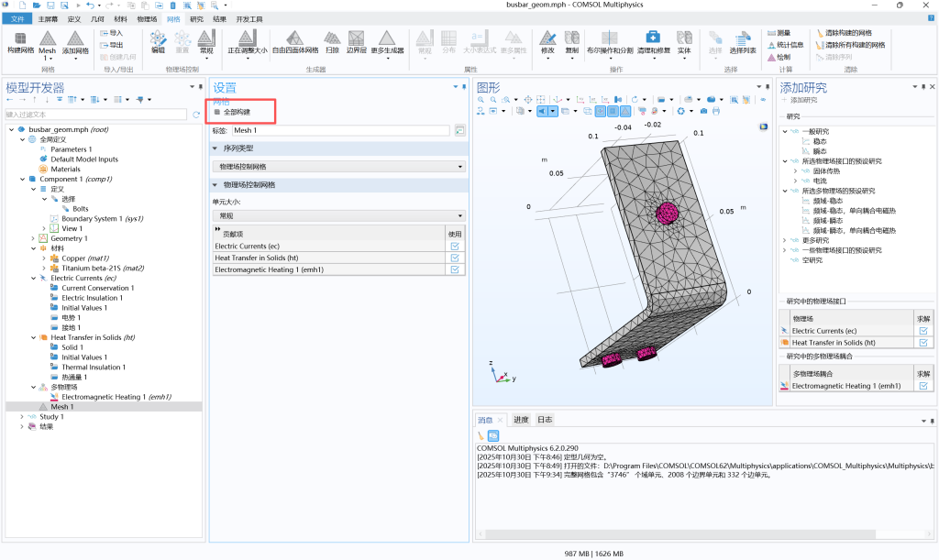This screenshot has height=560, width=939.
Task: Toggle Heat Transfer in Solids usage checkbox
Action: (x=455, y=258)
